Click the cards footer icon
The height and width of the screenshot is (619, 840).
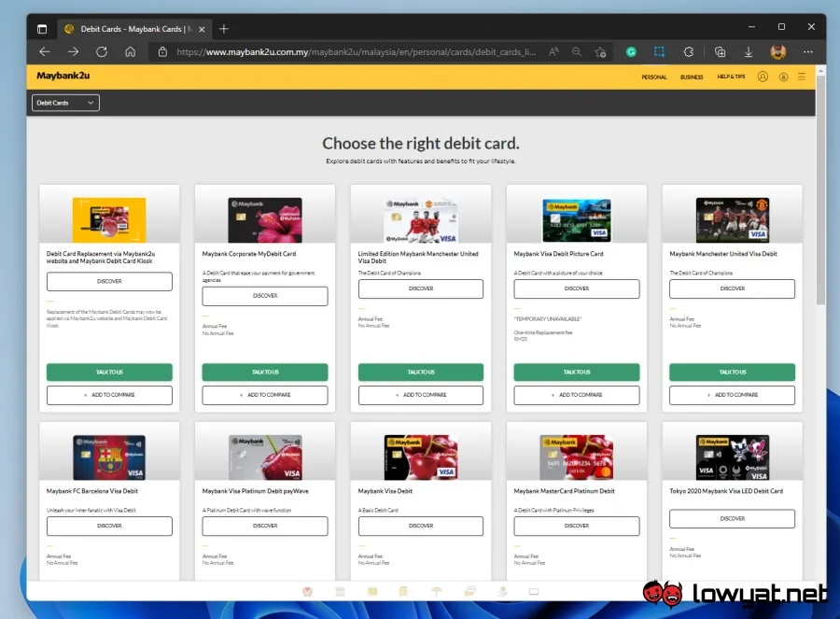tap(469, 591)
